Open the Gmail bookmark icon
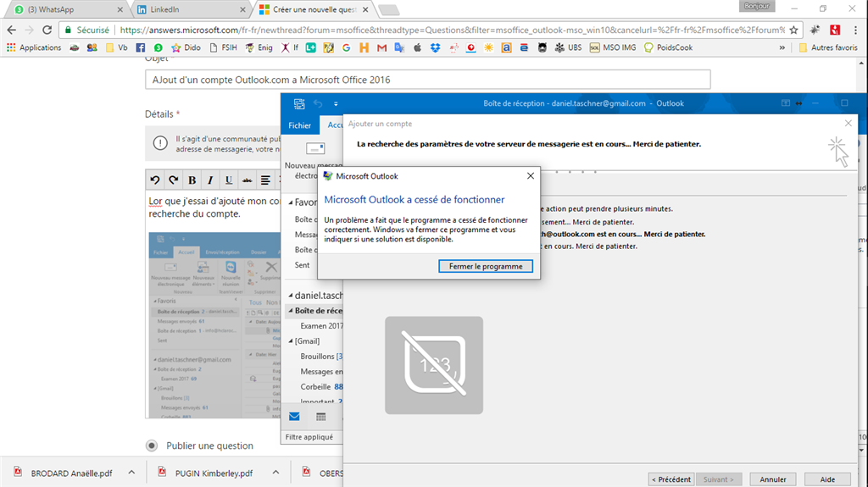This screenshot has width=868, height=487. [381, 47]
